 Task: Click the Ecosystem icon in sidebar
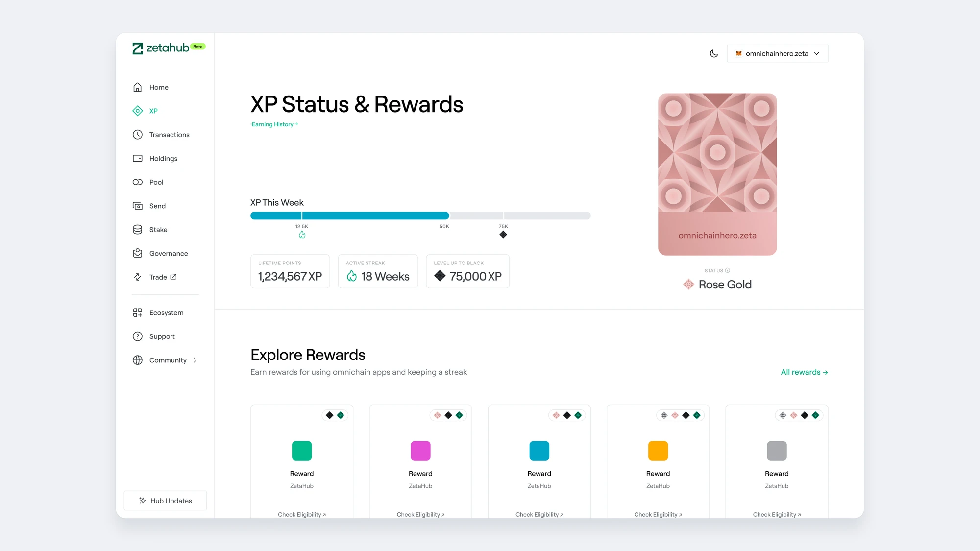point(137,312)
